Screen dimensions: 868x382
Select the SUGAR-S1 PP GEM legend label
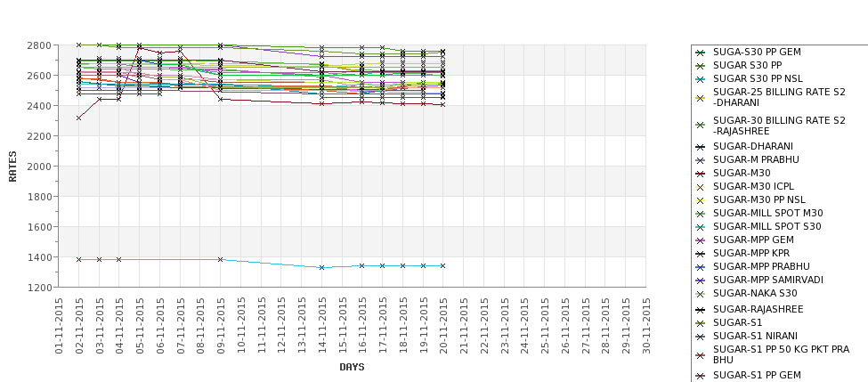click(x=757, y=376)
